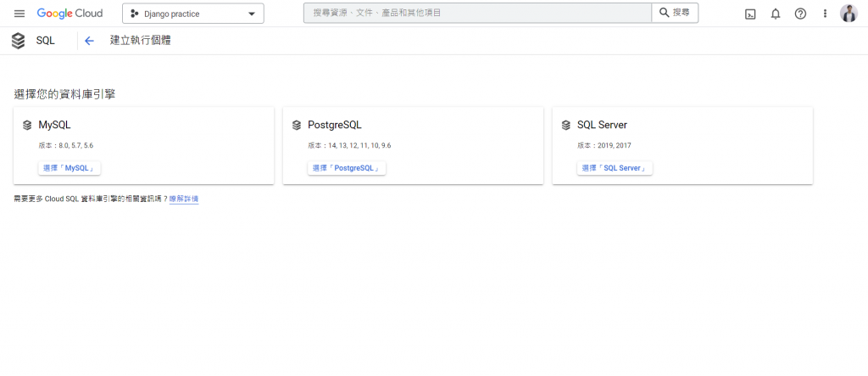Image resolution: width=868 pixels, height=376 pixels.
Task: Click the 搜尋 search button
Action: [x=674, y=13]
